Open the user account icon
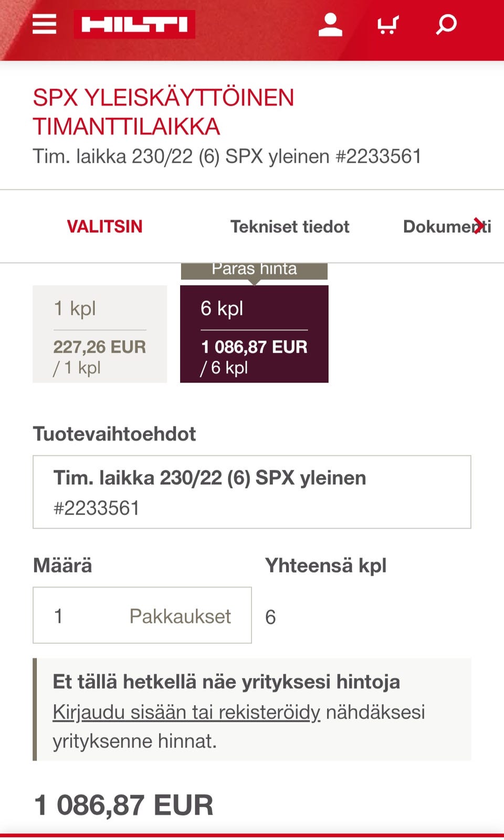The height and width of the screenshot is (840, 504). tap(330, 25)
